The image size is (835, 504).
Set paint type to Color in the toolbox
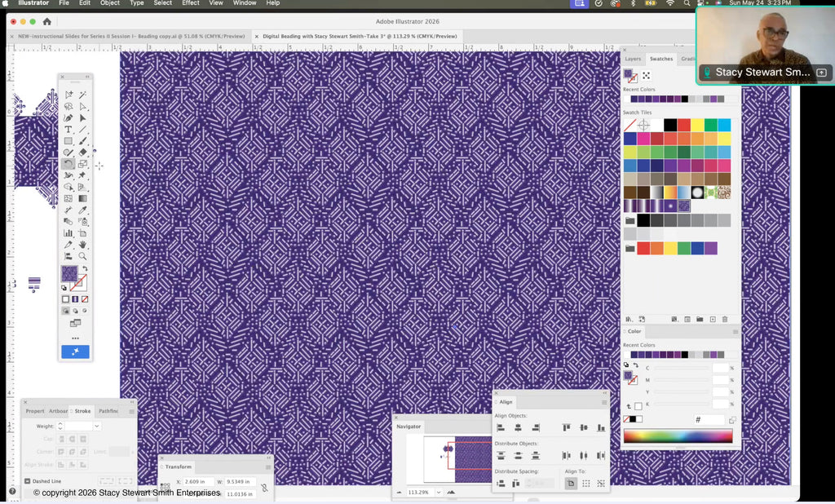tap(65, 299)
